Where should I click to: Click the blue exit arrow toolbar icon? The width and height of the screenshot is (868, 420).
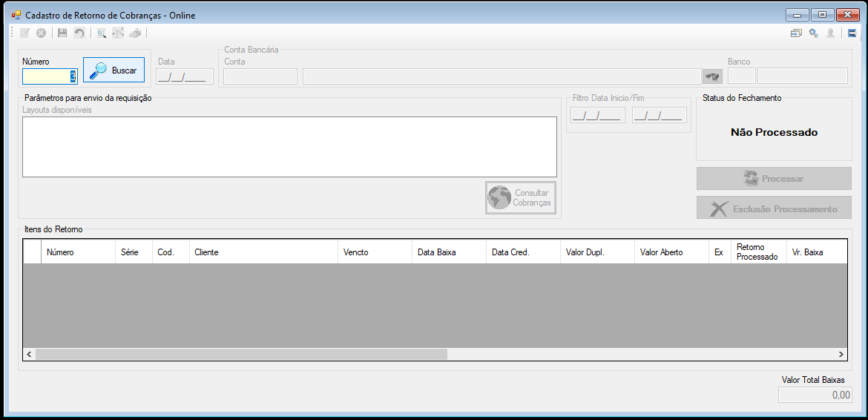tap(852, 33)
